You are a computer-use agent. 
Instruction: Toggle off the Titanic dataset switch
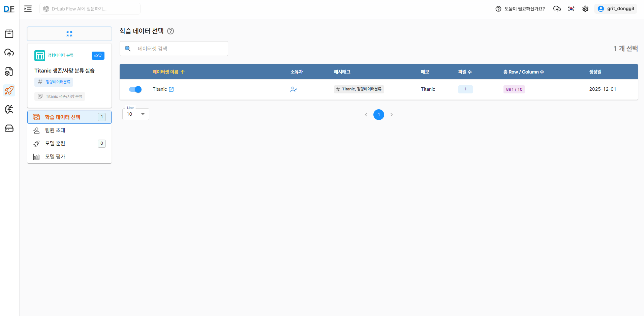coord(135,89)
